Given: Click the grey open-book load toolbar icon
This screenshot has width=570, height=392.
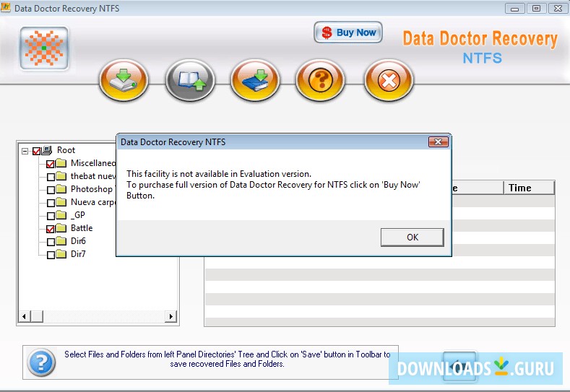Looking at the screenshot, I should [x=190, y=80].
